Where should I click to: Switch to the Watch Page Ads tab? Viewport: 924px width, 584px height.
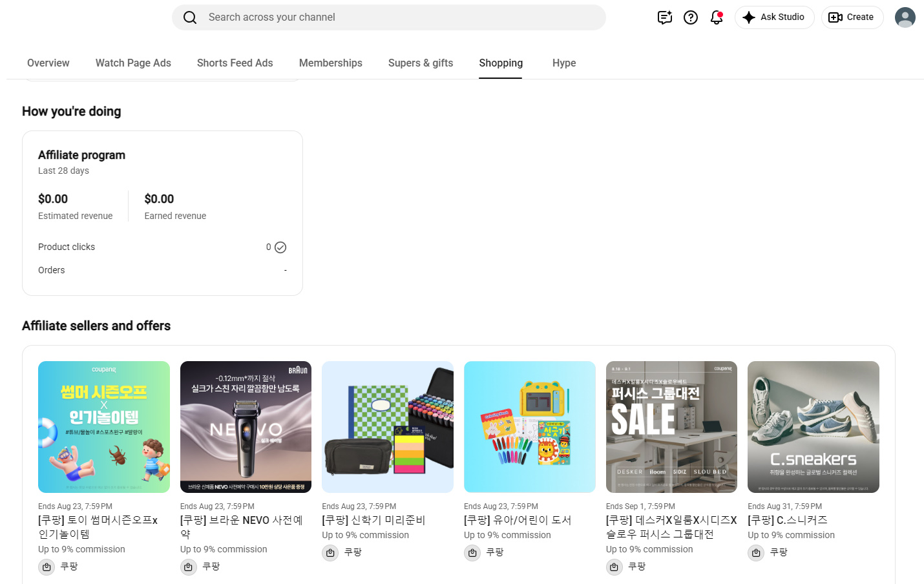[133, 63]
